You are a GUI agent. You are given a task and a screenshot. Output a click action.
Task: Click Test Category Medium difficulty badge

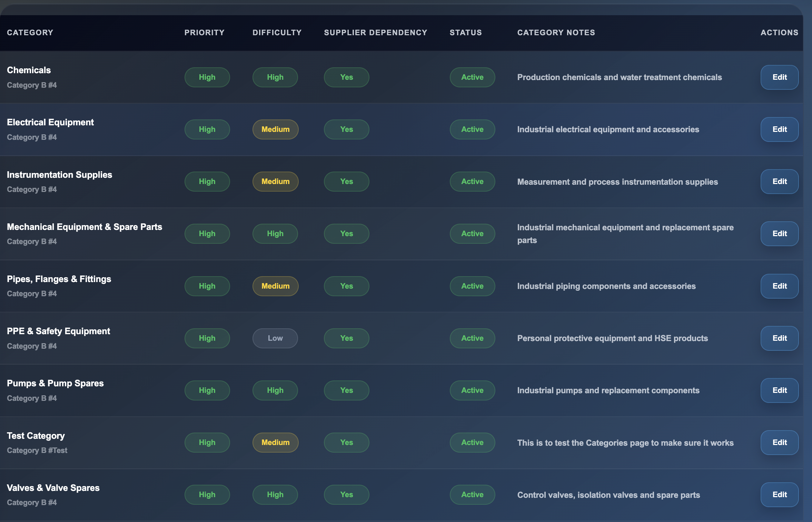276,443
